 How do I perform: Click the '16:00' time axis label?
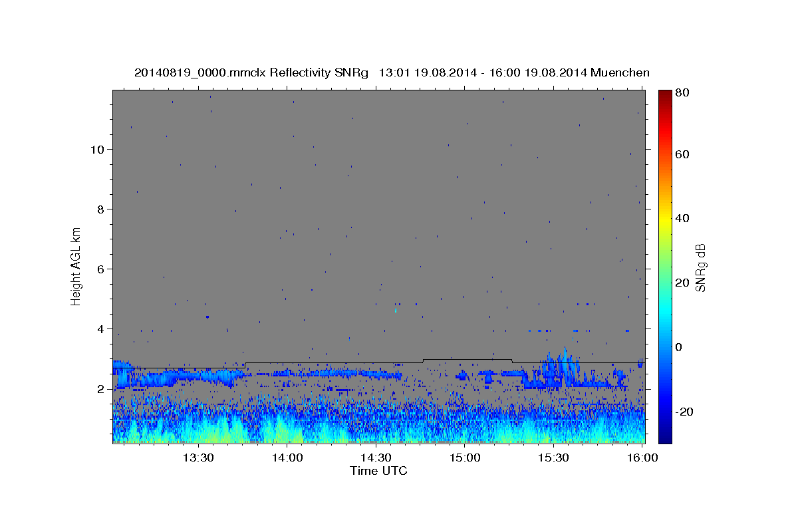click(x=643, y=458)
